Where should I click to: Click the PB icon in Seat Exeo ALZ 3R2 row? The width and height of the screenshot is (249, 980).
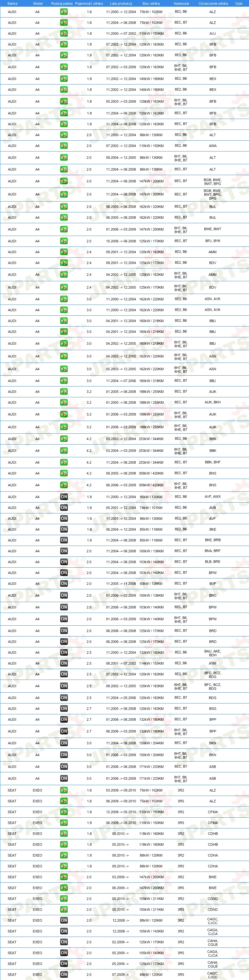(x=64, y=790)
